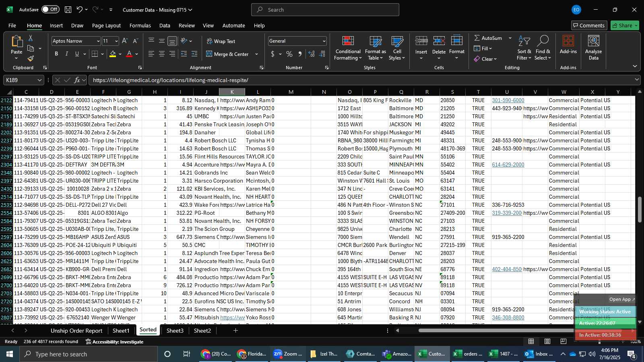This screenshot has width=644, height=362.
Task: Open the Fill dropdown
Action: coord(483,48)
